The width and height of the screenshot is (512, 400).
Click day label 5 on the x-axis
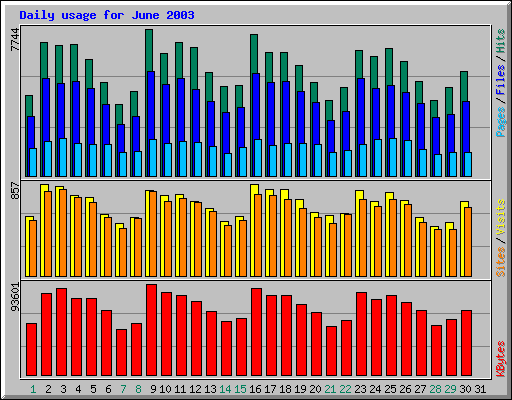point(93,389)
